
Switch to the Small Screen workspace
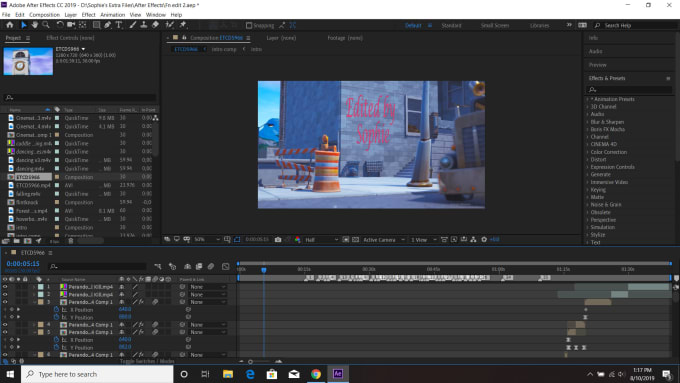click(x=495, y=26)
